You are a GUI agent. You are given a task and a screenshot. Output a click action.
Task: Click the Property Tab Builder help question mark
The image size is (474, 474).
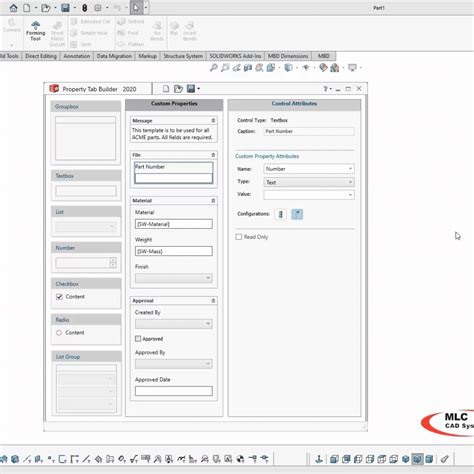click(x=325, y=89)
